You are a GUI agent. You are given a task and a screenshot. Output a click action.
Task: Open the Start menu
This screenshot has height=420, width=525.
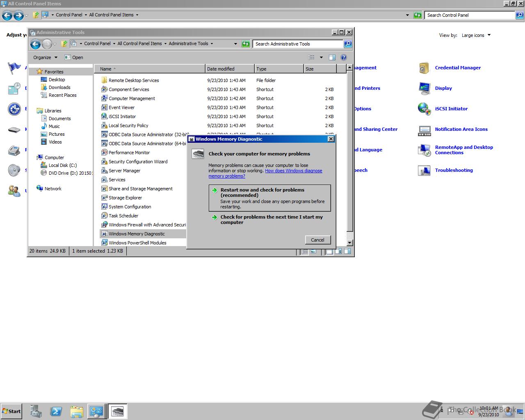point(11,411)
